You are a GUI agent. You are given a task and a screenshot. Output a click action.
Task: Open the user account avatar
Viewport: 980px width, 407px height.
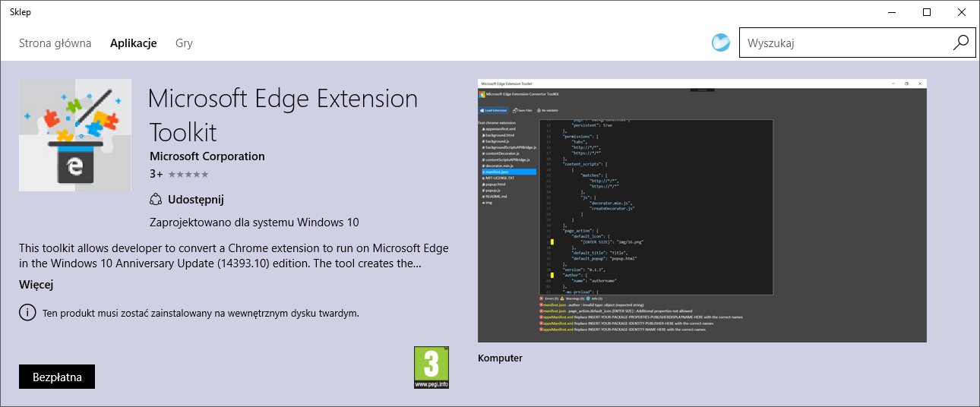click(721, 43)
